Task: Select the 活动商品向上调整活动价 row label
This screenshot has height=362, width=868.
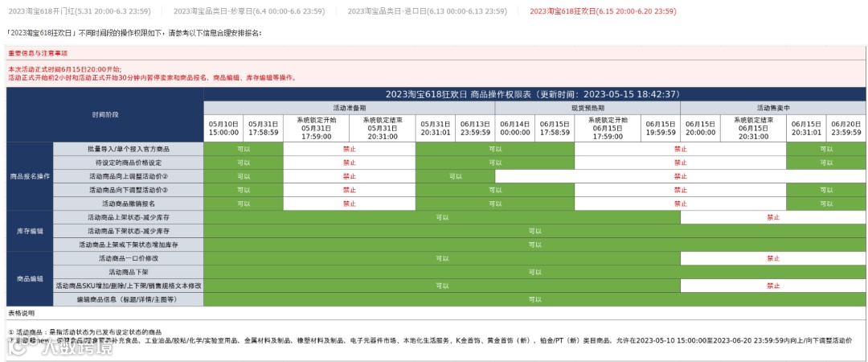Action: tap(129, 176)
